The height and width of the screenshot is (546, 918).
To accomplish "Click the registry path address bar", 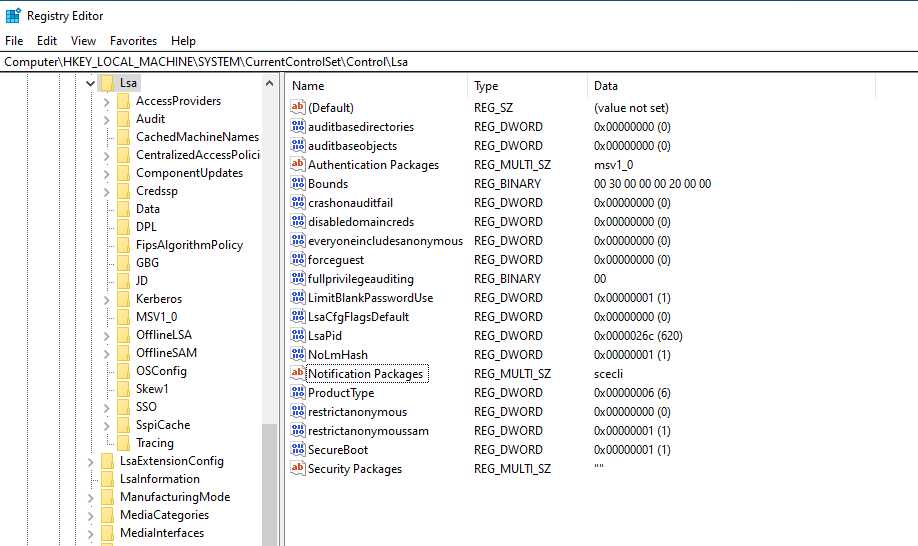I will (x=459, y=62).
